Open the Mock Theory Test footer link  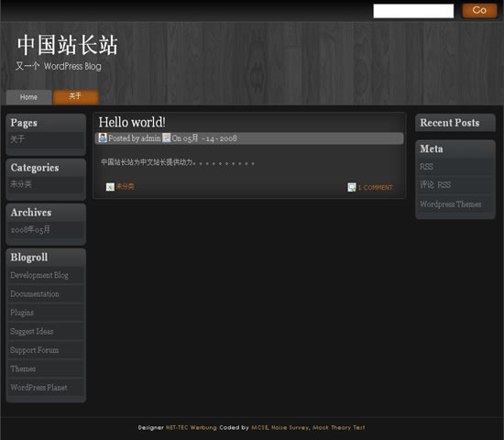tap(339, 427)
